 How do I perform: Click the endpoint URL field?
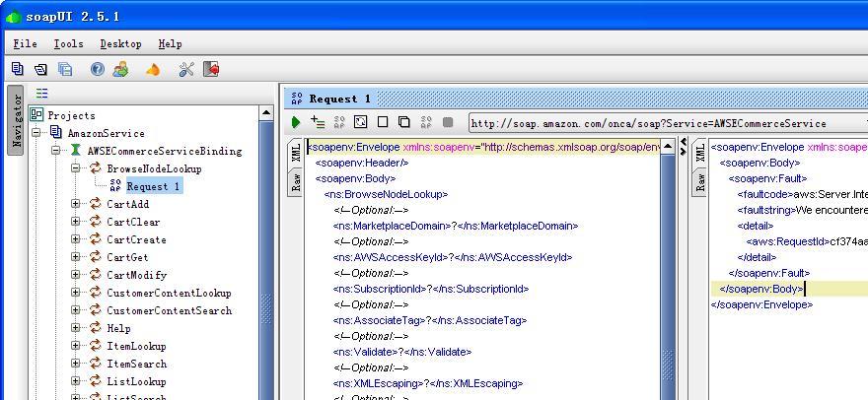[661, 123]
